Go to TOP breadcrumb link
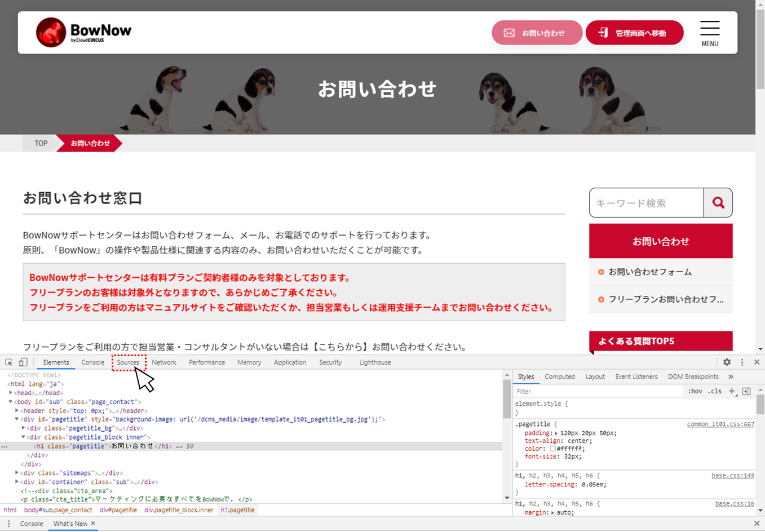This screenshot has height=532, width=765. click(x=41, y=143)
